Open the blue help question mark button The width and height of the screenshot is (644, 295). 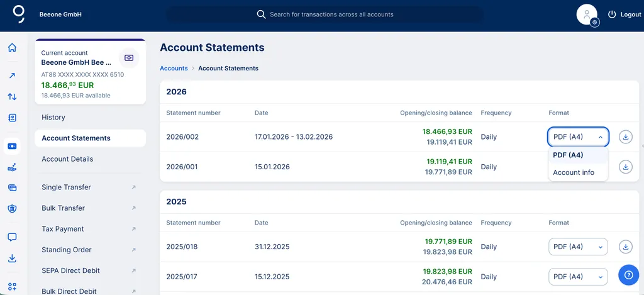628,276
